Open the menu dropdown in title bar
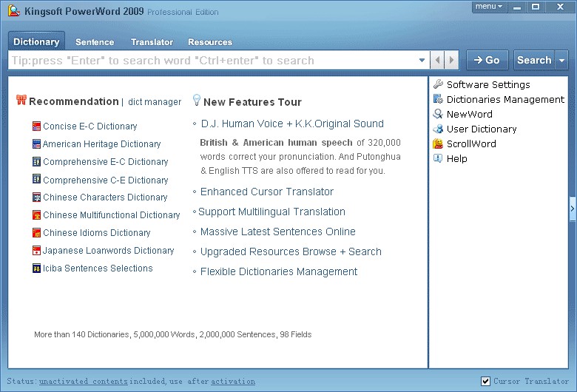577x392 pixels. [x=489, y=7]
